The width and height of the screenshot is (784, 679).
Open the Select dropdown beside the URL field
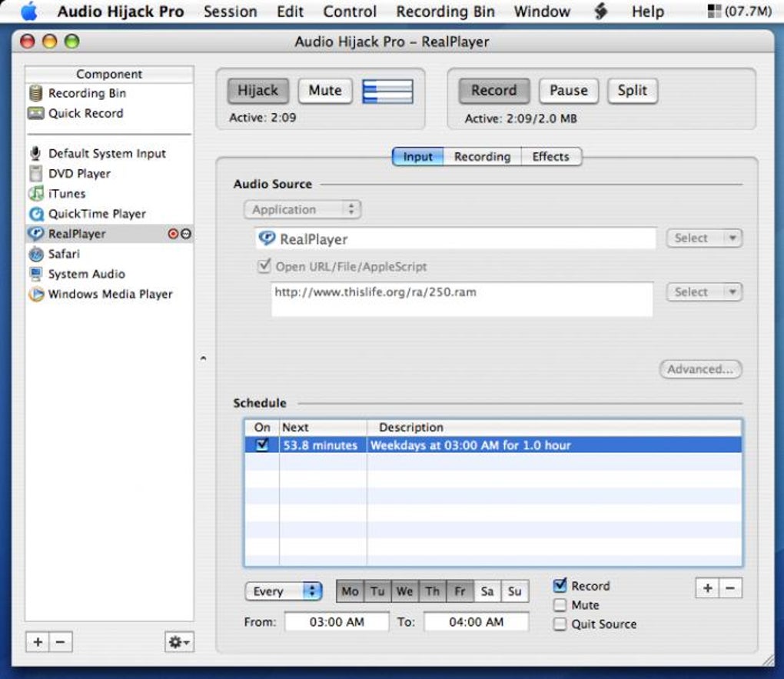coord(704,291)
